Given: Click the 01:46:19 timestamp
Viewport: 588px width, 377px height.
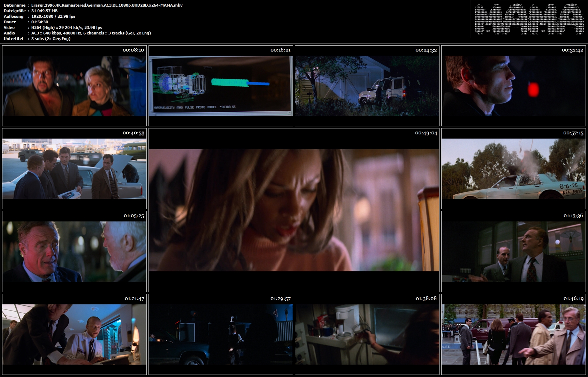Looking at the screenshot, I should (x=573, y=299).
